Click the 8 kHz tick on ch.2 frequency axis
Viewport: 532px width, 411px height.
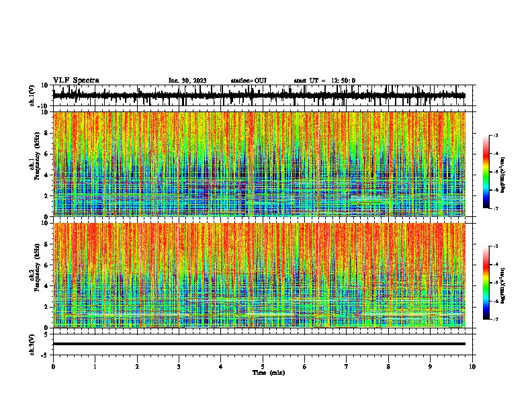point(46,244)
